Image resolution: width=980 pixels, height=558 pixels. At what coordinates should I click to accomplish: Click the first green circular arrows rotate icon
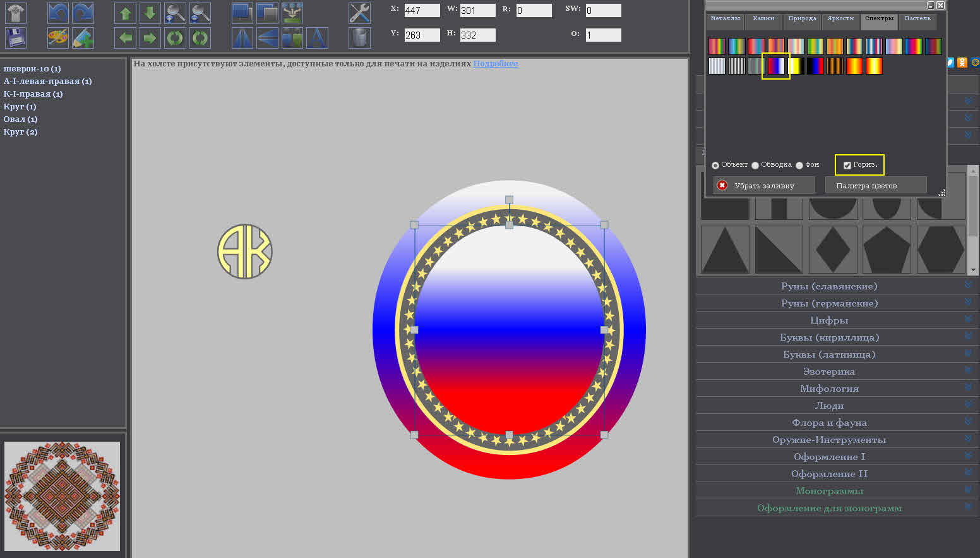175,38
